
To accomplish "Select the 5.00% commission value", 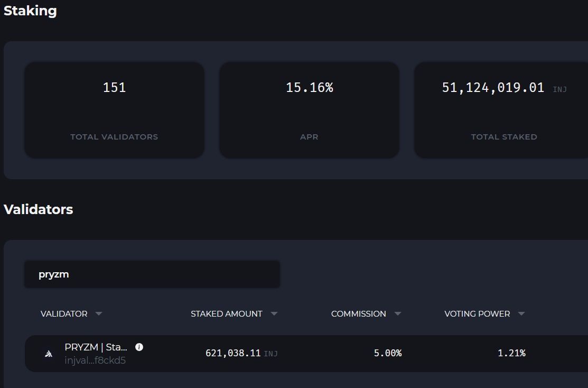I will [388, 353].
